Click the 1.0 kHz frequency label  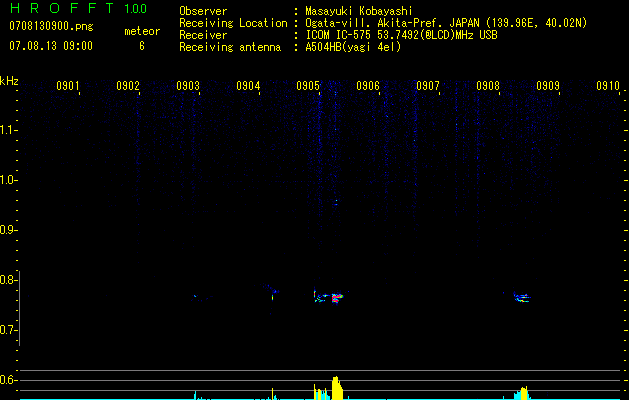(x=8, y=180)
